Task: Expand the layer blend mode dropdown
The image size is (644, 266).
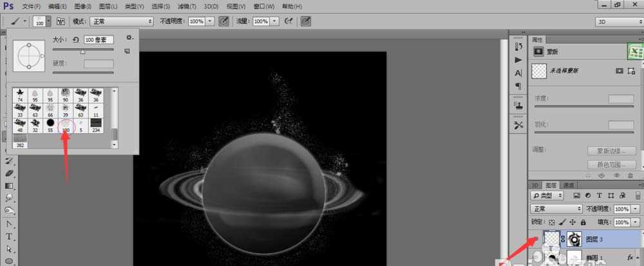Action: pyautogui.click(x=556, y=209)
